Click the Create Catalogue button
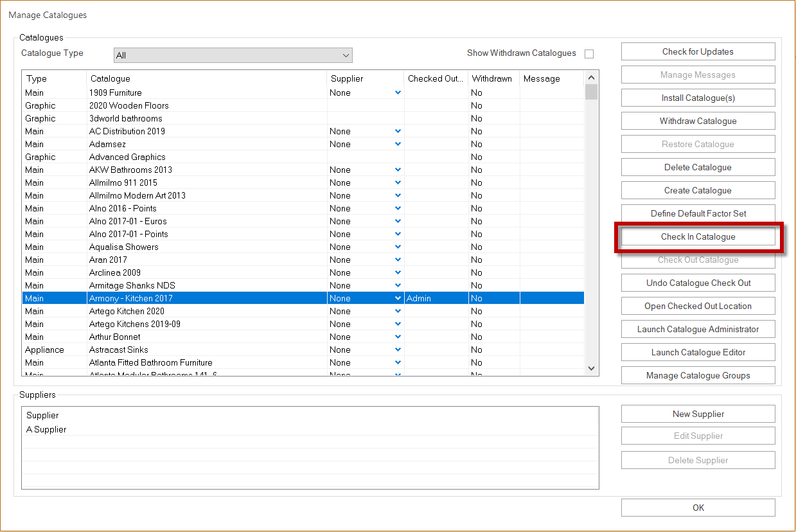The image size is (796, 532). tap(698, 190)
